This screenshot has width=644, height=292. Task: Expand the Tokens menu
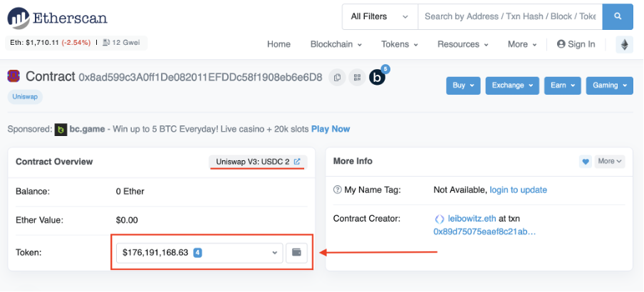pyautogui.click(x=399, y=44)
